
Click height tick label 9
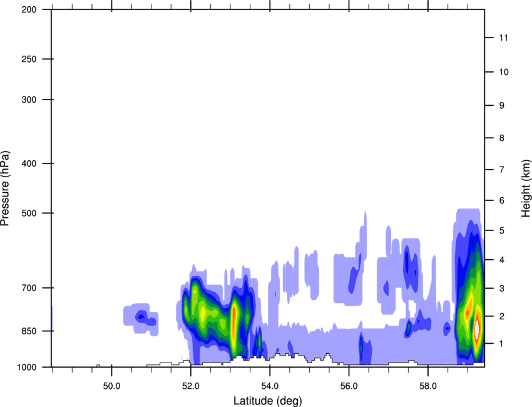click(x=502, y=106)
